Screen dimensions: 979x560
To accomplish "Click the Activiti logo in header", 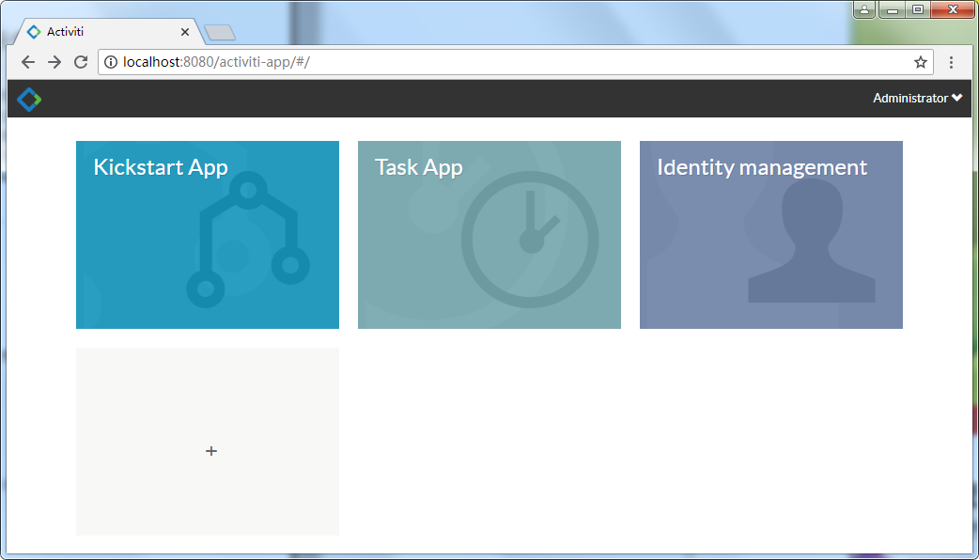I will [29, 100].
